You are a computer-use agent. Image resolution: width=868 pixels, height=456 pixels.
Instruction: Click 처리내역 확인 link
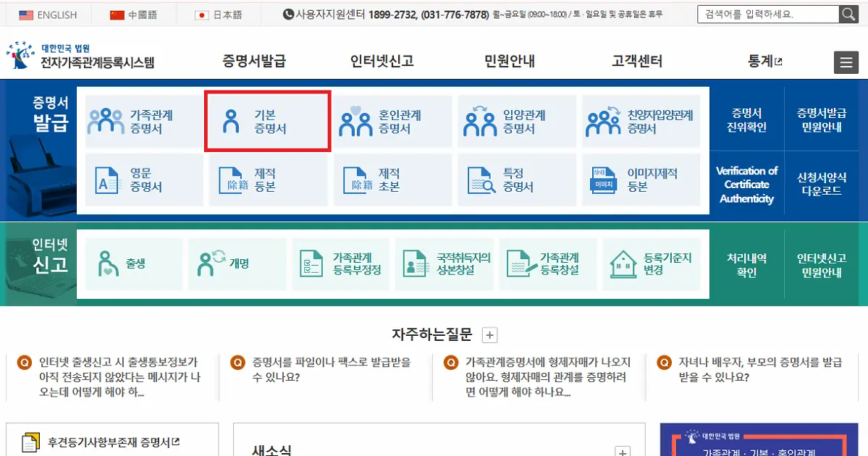coord(747,265)
